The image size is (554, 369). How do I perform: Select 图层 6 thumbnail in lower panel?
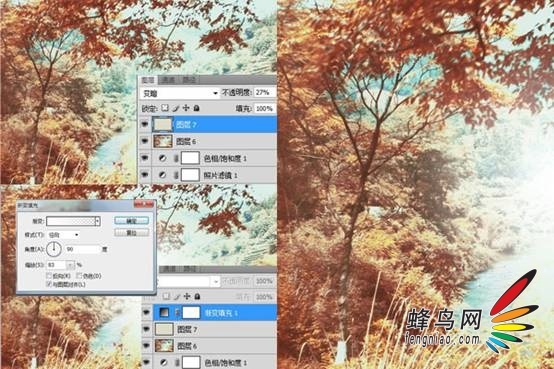click(164, 346)
